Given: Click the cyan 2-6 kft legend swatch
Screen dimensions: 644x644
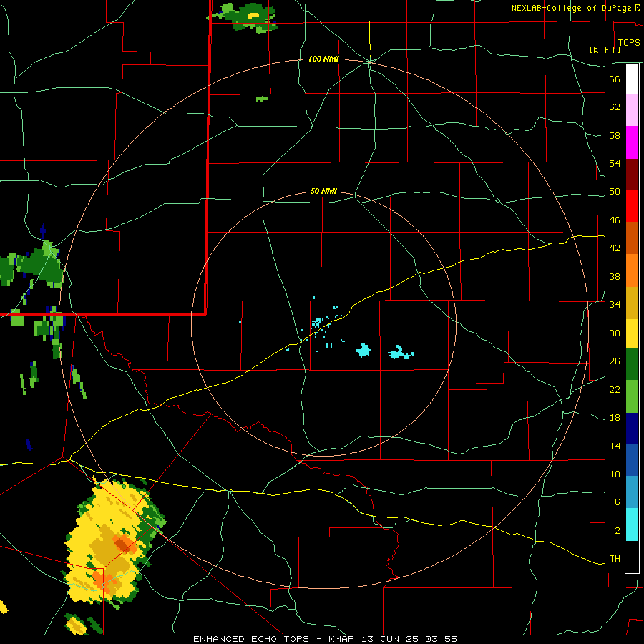Looking at the screenshot, I should coord(632,525).
